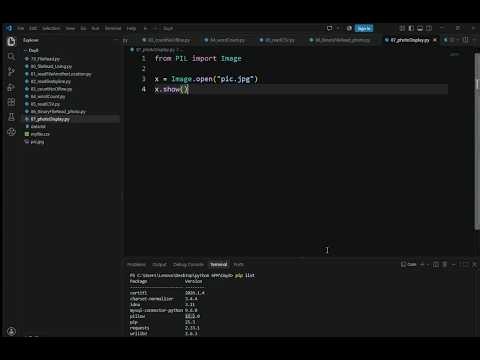Click the VS Code logo icon
This screenshot has height=360, width=480.
pos(9,28)
